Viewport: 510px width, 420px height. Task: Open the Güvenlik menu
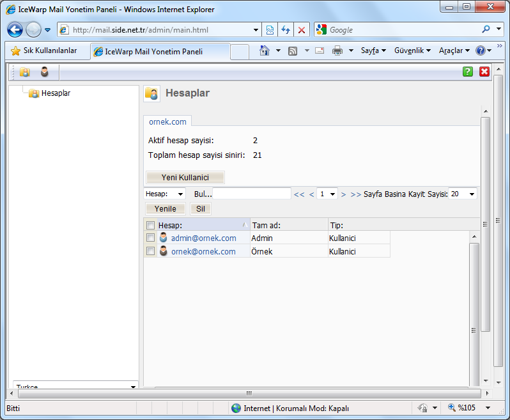click(x=412, y=51)
